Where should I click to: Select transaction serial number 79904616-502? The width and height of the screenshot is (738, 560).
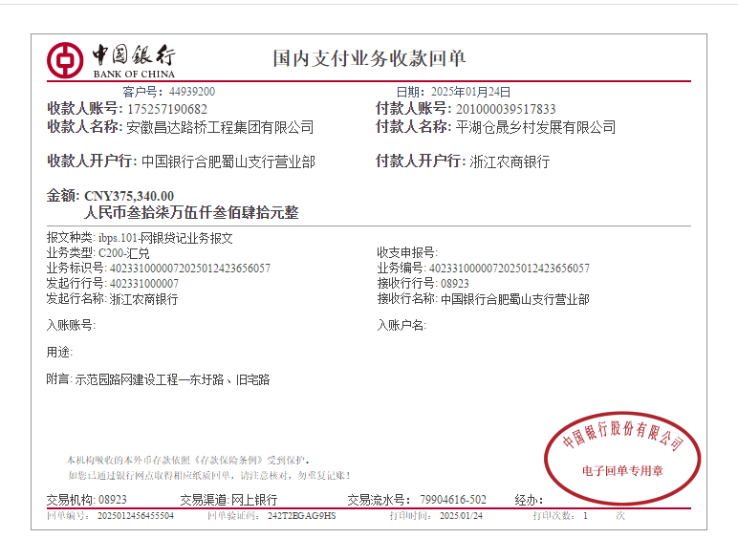coord(452,500)
